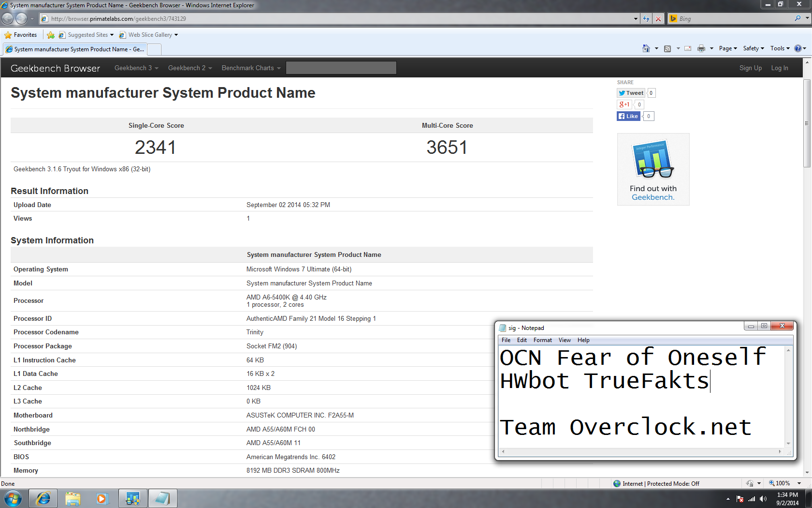
Task: Click the Read Mail icon
Action: (688, 48)
